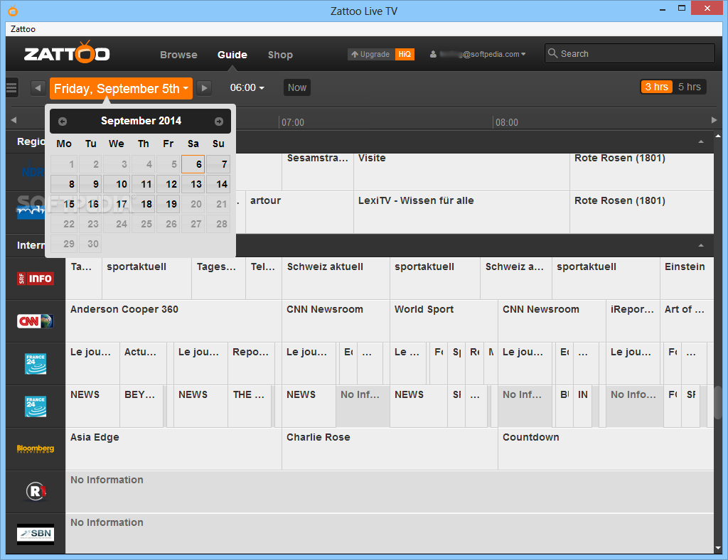Select Bloomberg channel logo
The height and width of the screenshot is (560, 728).
pyautogui.click(x=36, y=448)
